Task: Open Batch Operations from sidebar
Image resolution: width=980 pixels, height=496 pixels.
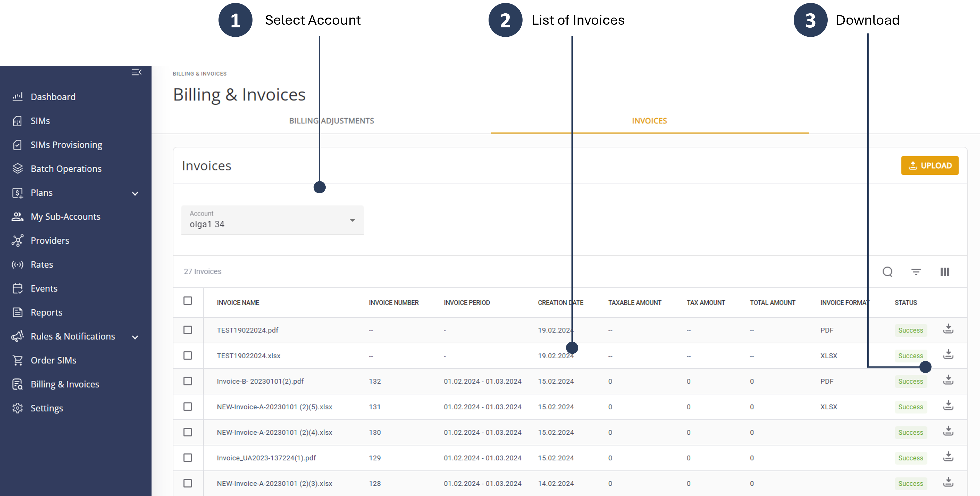Action: [66, 169]
